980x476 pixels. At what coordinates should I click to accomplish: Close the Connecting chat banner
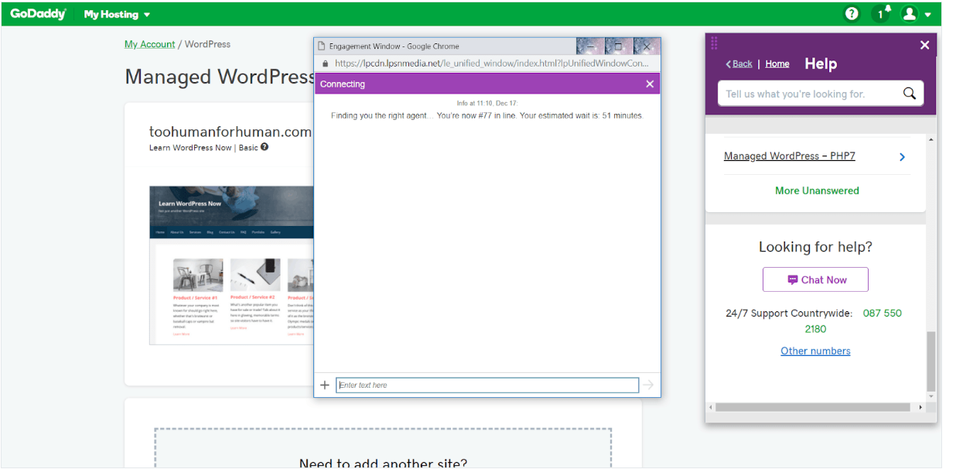tap(650, 84)
